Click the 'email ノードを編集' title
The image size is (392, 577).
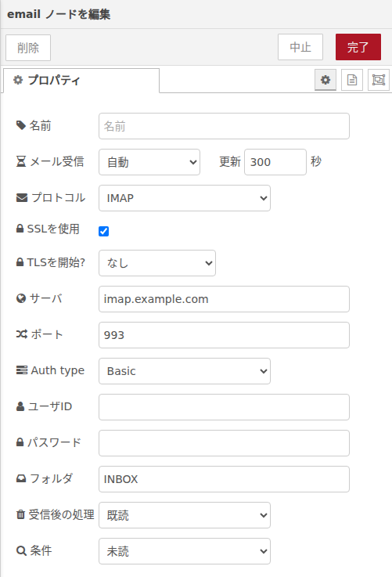pos(59,14)
